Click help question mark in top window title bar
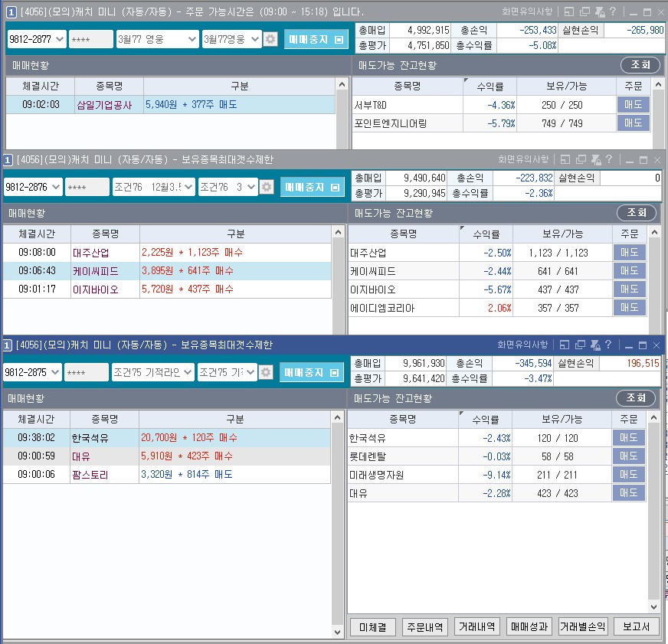Image resolution: width=668 pixels, height=644 pixels. 613,12
